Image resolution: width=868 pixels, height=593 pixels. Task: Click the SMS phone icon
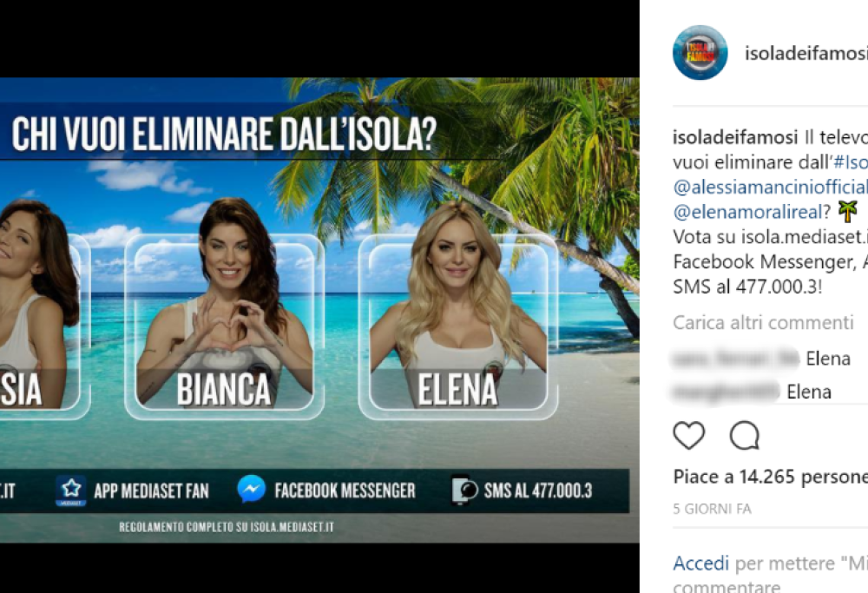click(x=464, y=490)
